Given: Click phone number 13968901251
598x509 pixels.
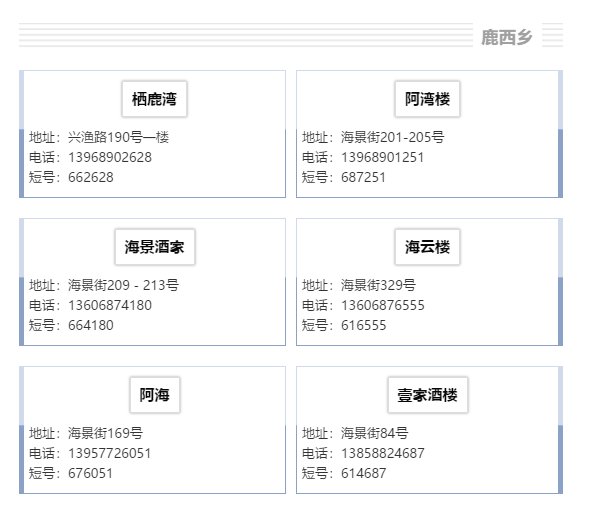Looking at the screenshot, I should click(x=383, y=157).
